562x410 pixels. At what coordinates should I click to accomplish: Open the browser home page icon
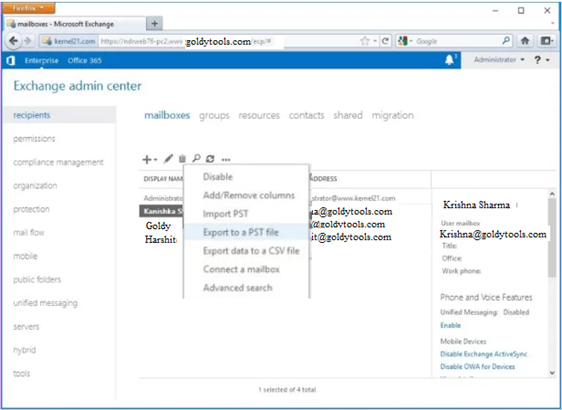click(525, 41)
